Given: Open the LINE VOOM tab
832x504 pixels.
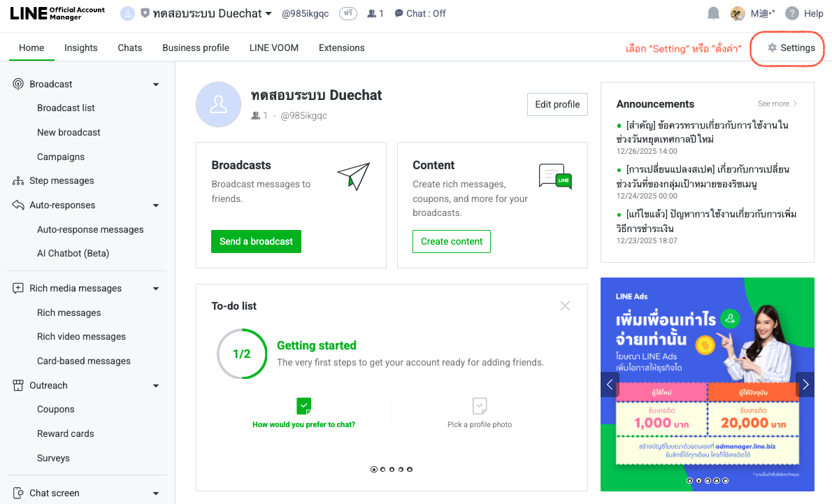Looking at the screenshot, I should 274,48.
